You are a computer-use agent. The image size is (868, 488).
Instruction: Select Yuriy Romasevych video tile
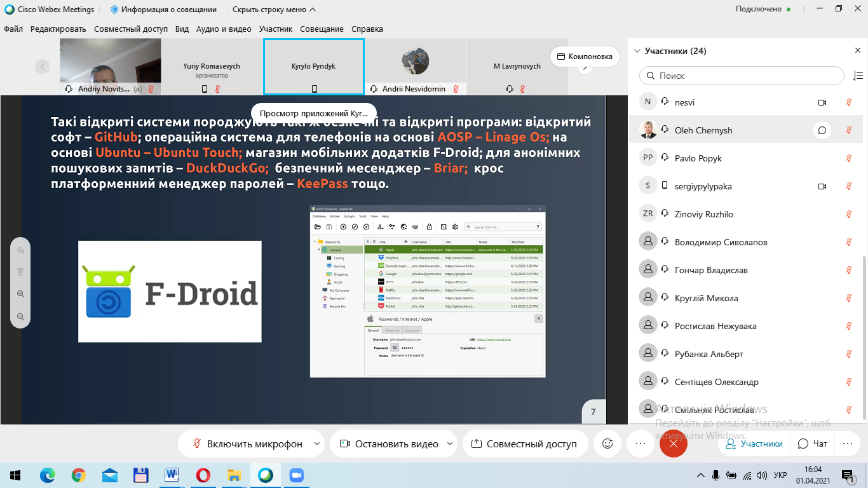(212, 66)
